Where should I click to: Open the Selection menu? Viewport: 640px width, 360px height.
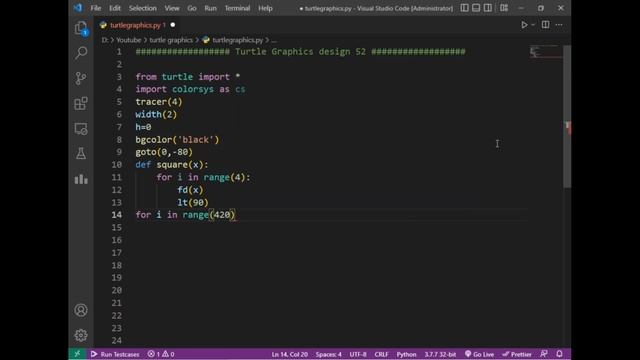click(142, 8)
